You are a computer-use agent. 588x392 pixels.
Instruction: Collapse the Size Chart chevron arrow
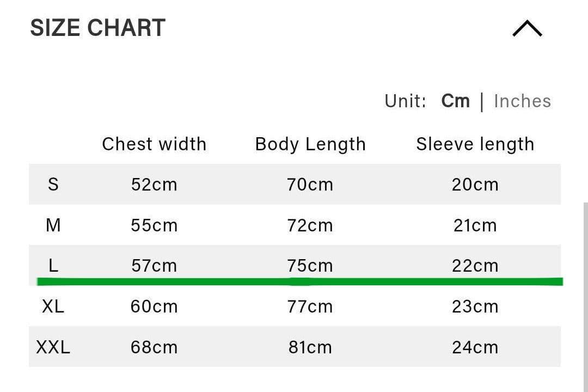pos(527,28)
